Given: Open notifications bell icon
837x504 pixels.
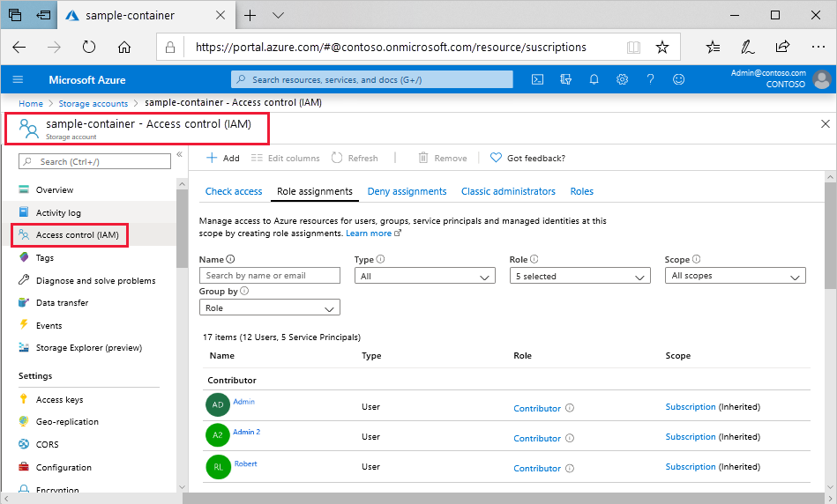Looking at the screenshot, I should pos(594,79).
